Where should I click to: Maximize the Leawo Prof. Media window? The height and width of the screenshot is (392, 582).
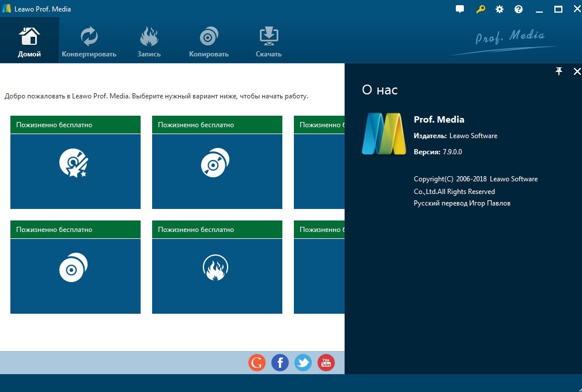coord(558,9)
